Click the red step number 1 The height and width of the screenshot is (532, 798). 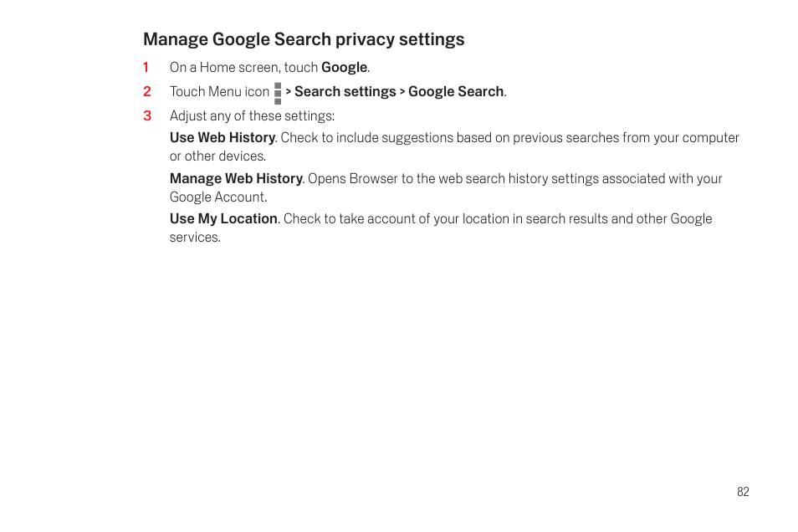coord(146,67)
